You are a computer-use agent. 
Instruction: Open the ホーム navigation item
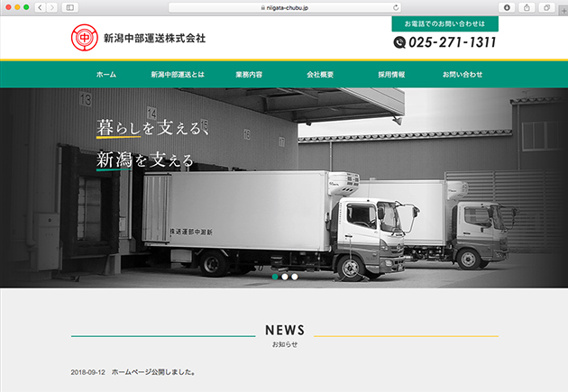point(106,75)
